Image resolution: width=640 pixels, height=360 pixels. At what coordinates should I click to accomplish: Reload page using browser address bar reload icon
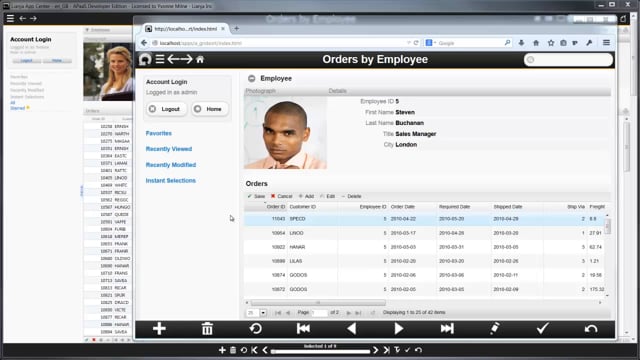point(416,43)
